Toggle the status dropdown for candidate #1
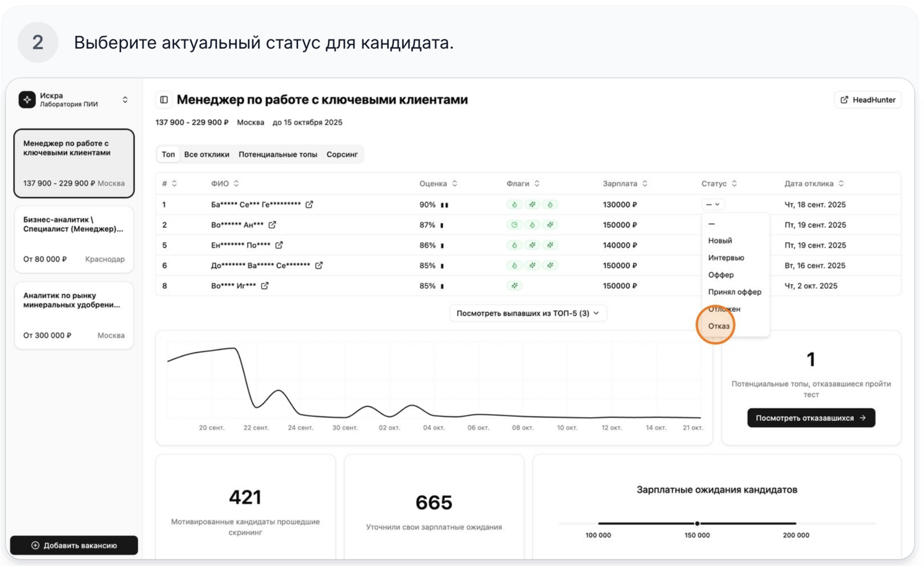Screen dimensions: 924x566 click(713, 205)
